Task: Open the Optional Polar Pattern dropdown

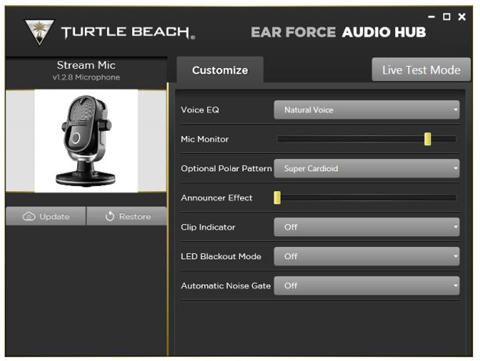Action: [x=367, y=168]
